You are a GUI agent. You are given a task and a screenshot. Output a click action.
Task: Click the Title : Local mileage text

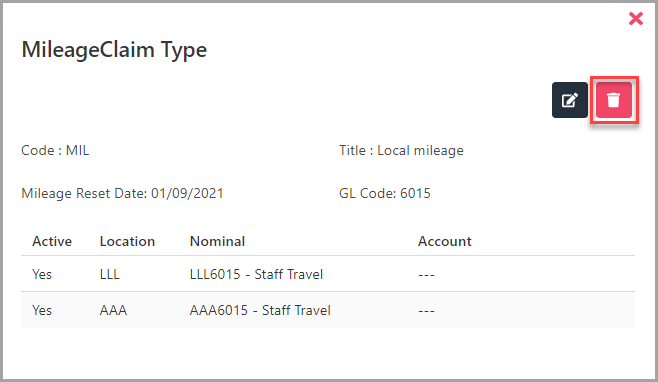click(x=401, y=150)
